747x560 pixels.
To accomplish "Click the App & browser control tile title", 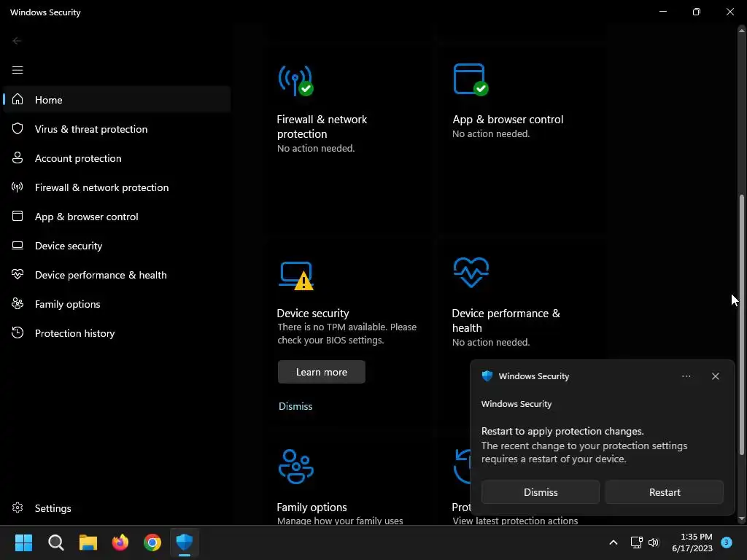I will [508, 119].
